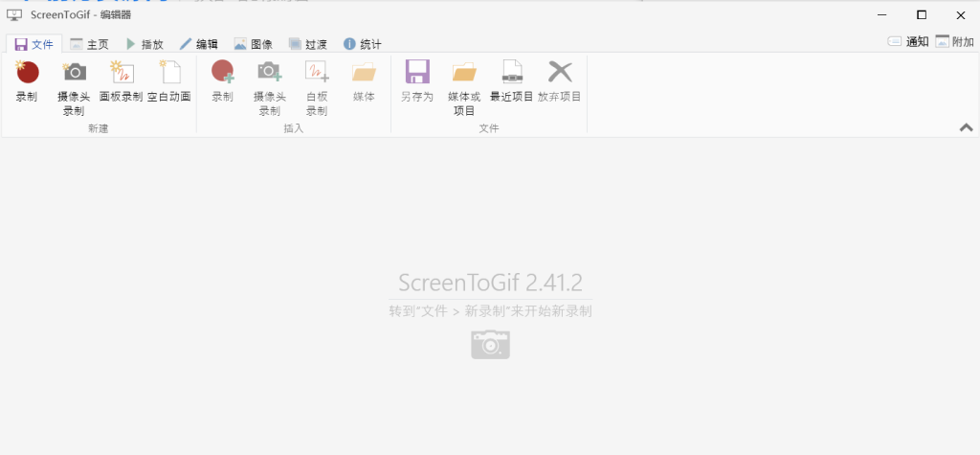Screen dimensions: 980x455
Task: Open the 编辑 ribbon tab
Action: tap(199, 44)
